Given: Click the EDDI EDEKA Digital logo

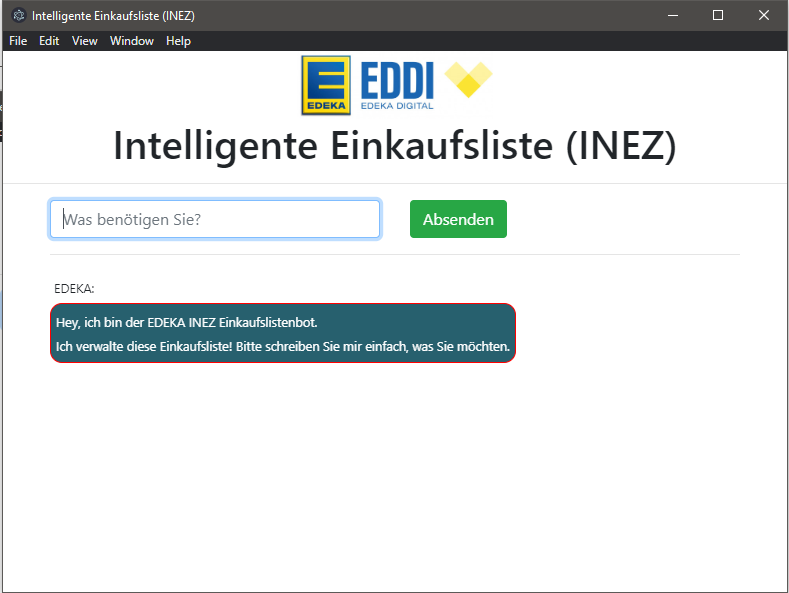Looking at the screenshot, I should pyautogui.click(x=397, y=86).
